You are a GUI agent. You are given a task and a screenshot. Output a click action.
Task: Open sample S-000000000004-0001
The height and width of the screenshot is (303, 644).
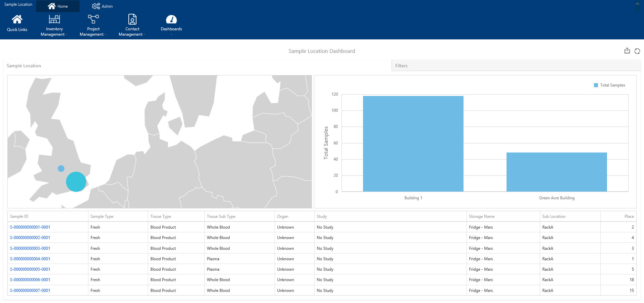click(x=30, y=259)
